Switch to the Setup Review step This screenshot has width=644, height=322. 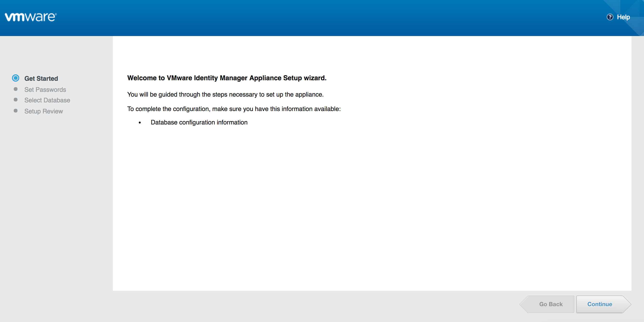[x=43, y=111]
